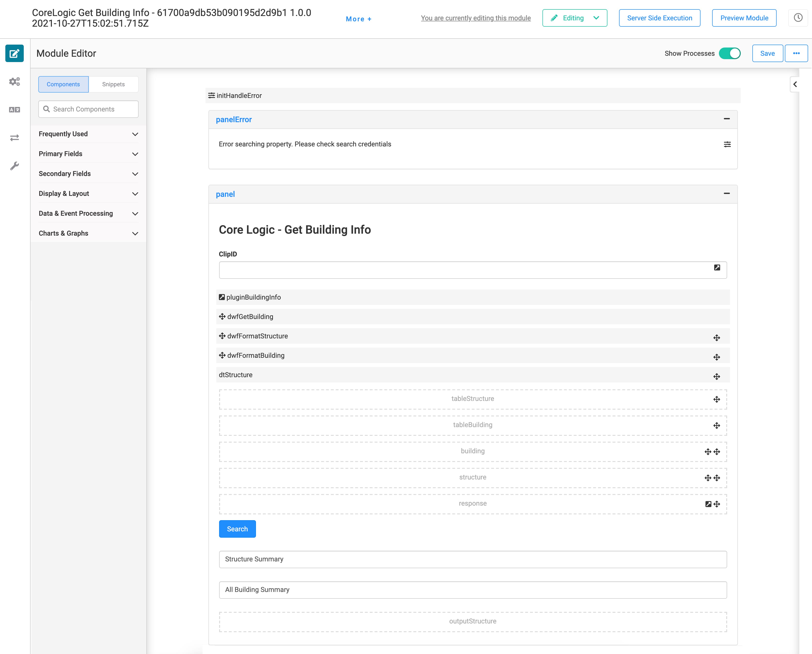Open the wrench tools sidebar icon
The height and width of the screenshot is (654, 812).
tap(14, 166)
